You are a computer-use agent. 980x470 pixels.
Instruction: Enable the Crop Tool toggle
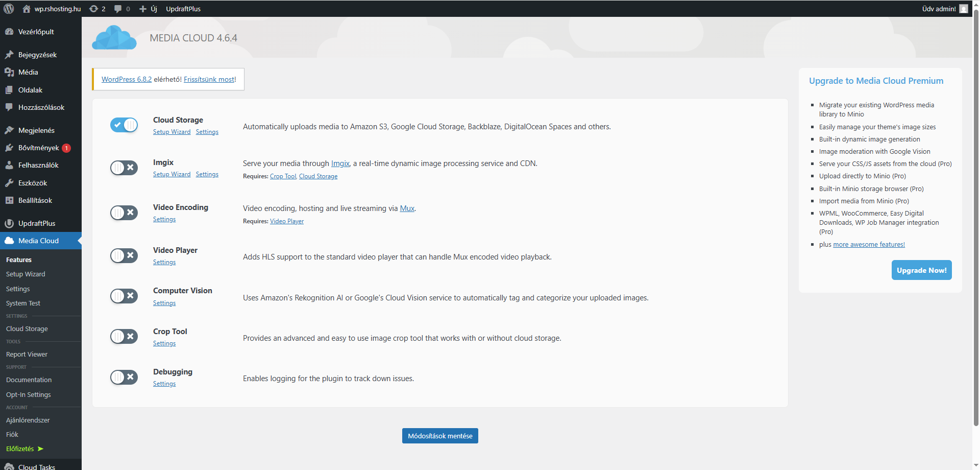tap(124, 336)
